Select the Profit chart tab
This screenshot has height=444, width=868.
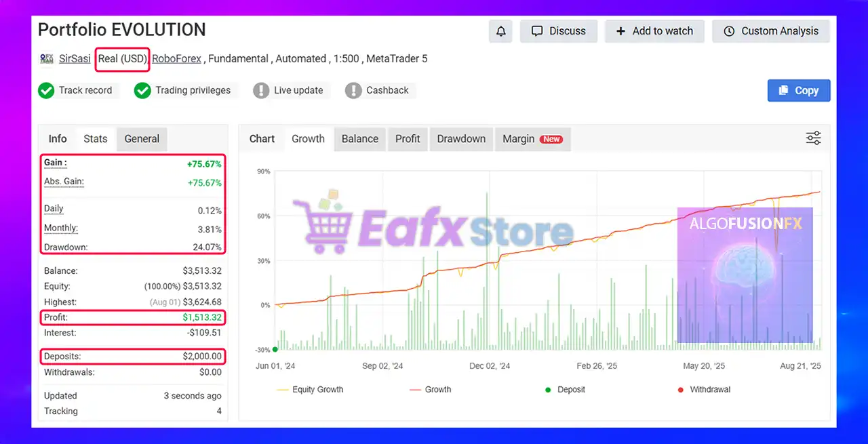coord(408,139)
